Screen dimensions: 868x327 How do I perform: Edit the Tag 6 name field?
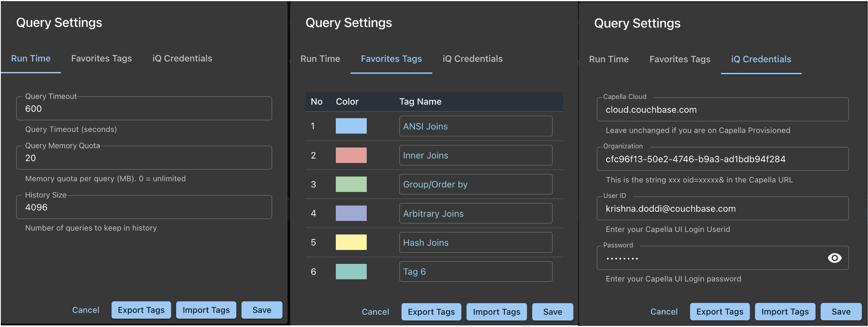click(x=476, y=272)
